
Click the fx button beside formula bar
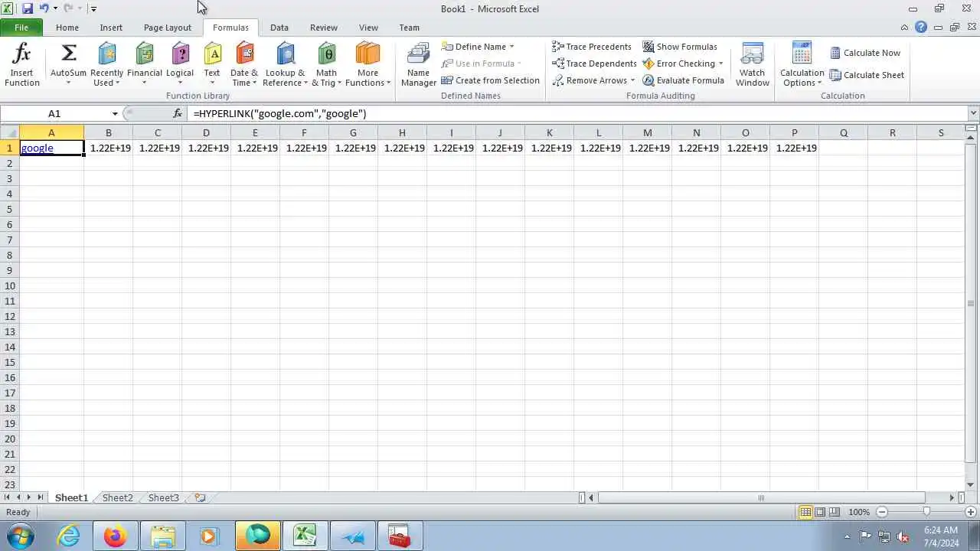178,113
